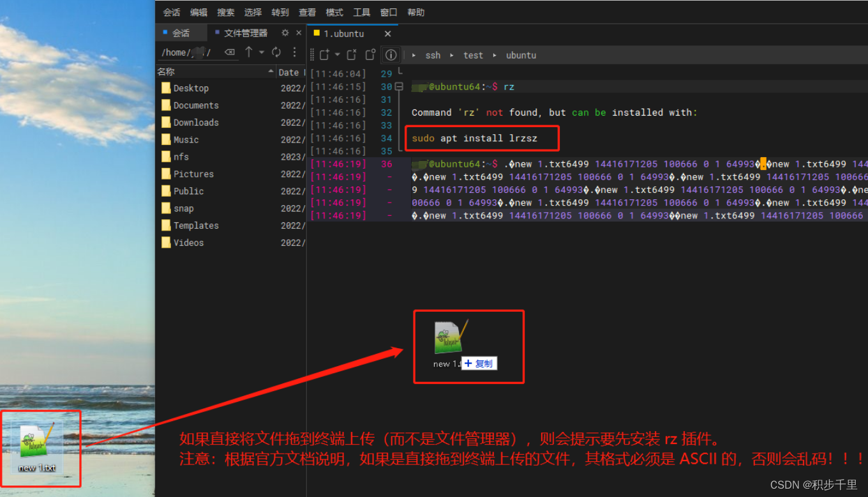
Task: Switch to the 会话 side panel tab
Action: [x=181, y=33]
